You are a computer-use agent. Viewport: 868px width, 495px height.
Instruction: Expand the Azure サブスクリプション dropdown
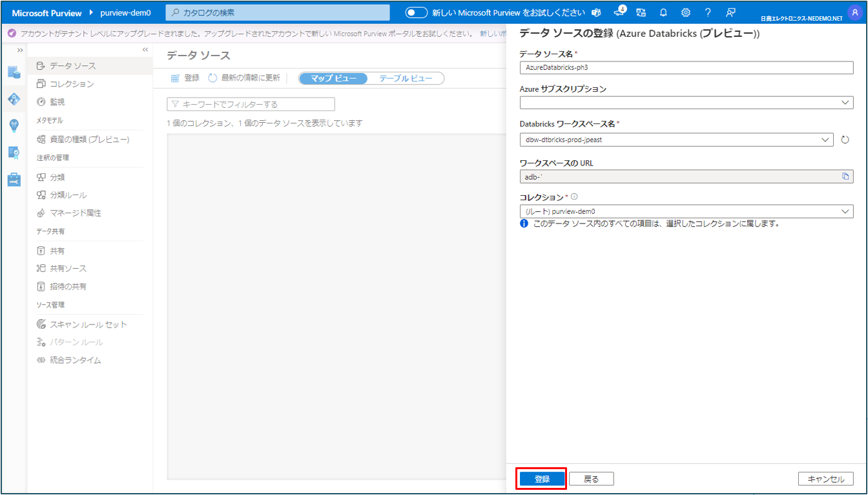[687, 103]
